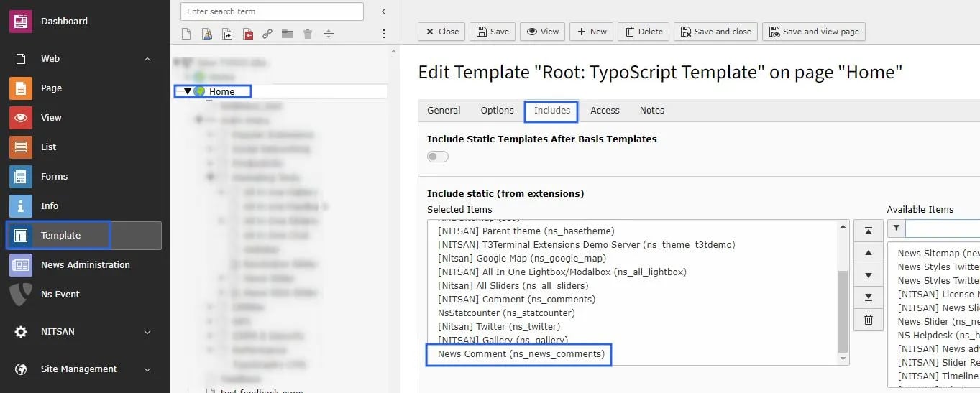980x393 pixels.
Task: Expand the Site Management module group
Action: 147,369
